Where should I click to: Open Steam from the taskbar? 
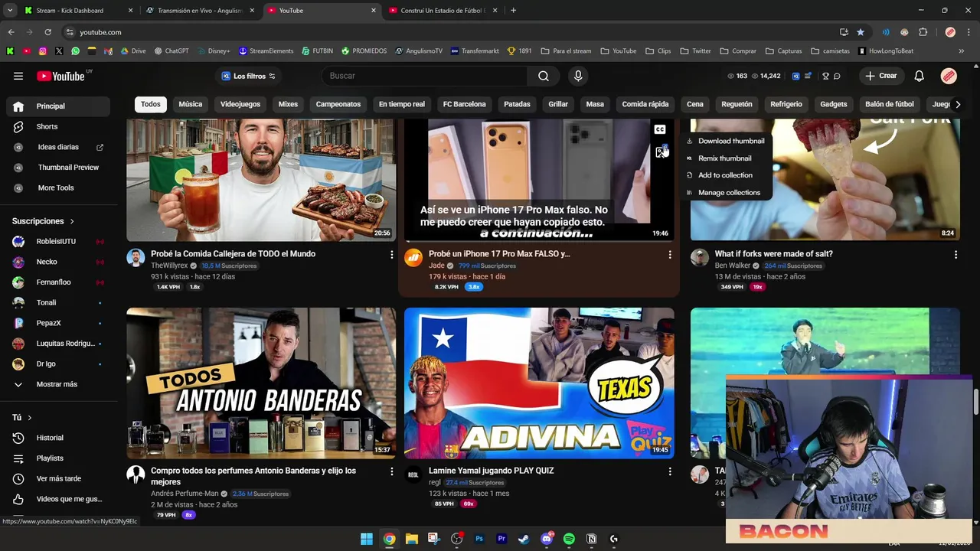(524, 539)
